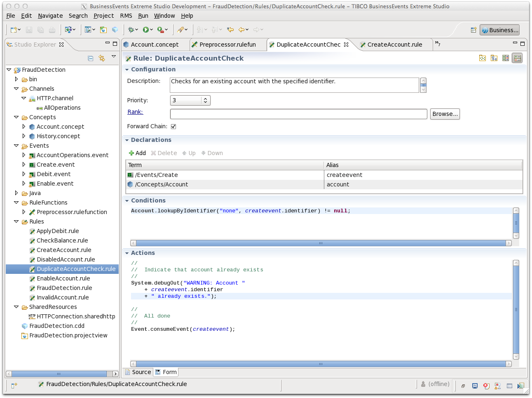Click the Browse... button

click(x=445, y=114)
